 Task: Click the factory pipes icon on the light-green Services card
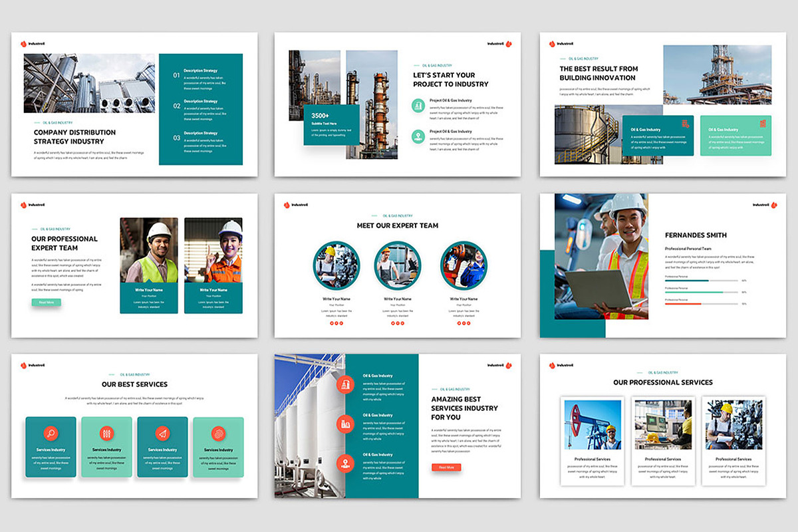(106, 434)
